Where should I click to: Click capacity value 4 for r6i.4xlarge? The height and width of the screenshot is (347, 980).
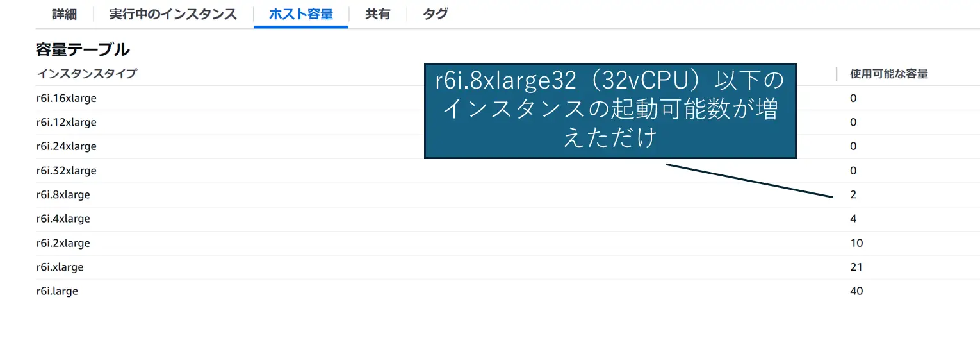853,219
